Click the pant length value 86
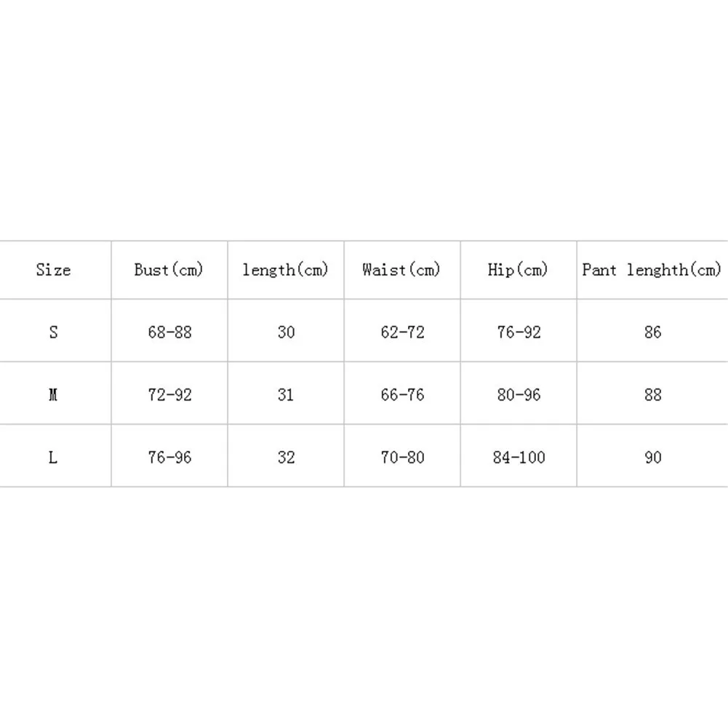The width and height of the screenshot is (728, 728). point(652,332)
